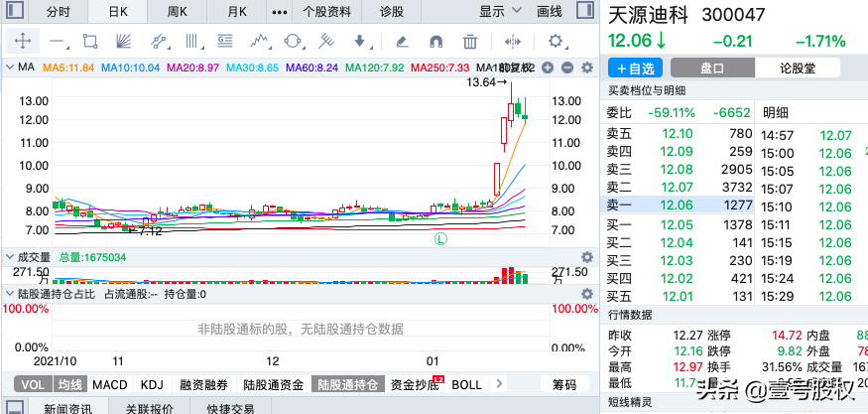Toggle the 均线 indicator button

coord(70,384)
